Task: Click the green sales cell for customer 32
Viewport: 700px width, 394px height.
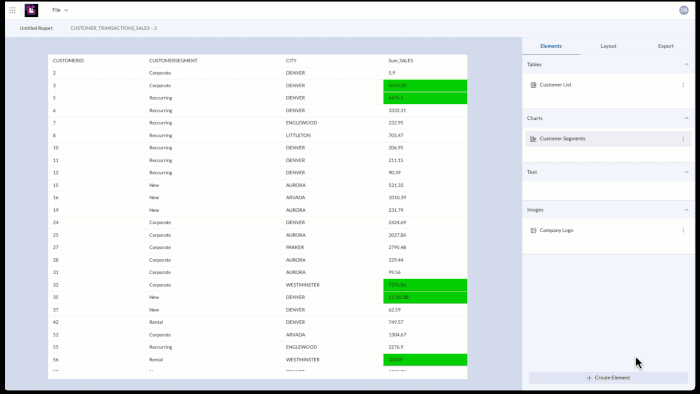Action: click(x=425, y=285)
